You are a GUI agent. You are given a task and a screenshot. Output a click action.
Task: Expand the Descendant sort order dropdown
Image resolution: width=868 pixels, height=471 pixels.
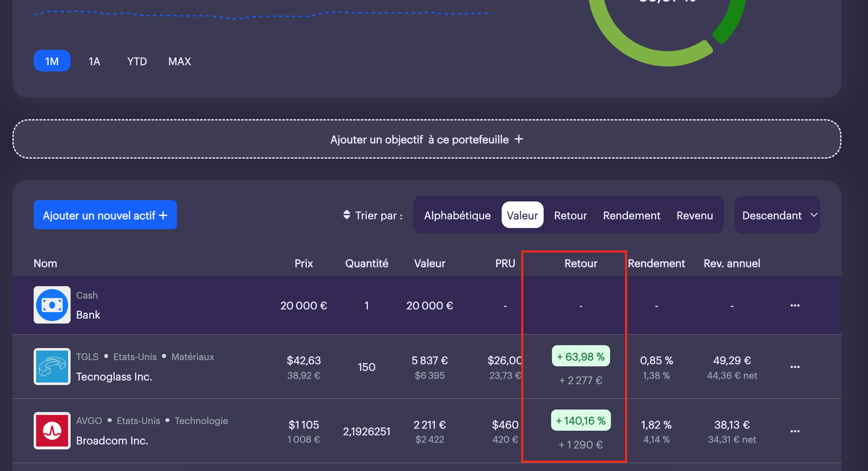click(x=772, y=215)
